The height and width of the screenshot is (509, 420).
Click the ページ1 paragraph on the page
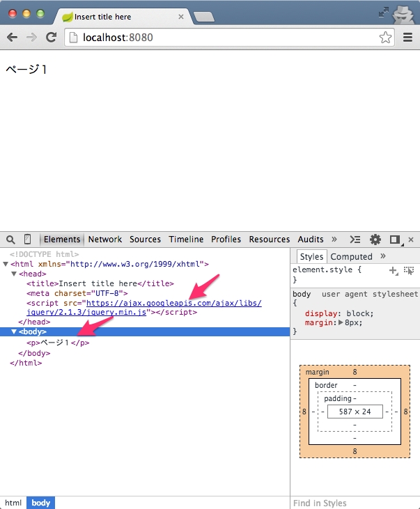[x=26, y=69]
